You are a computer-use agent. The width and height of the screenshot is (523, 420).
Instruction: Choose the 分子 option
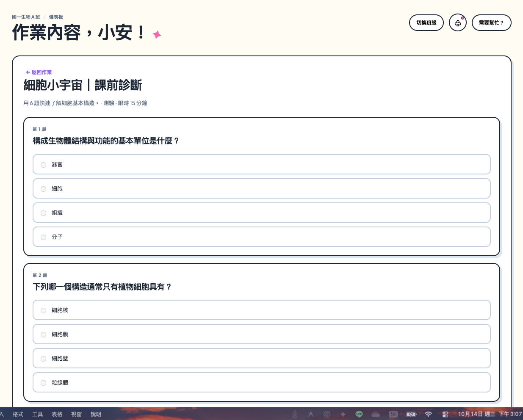pos(262,237)
